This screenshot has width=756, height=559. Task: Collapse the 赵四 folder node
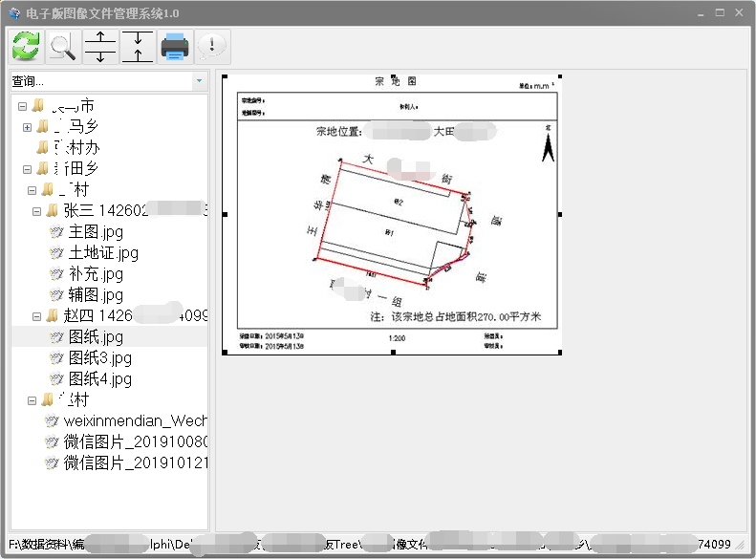[36, 316]
